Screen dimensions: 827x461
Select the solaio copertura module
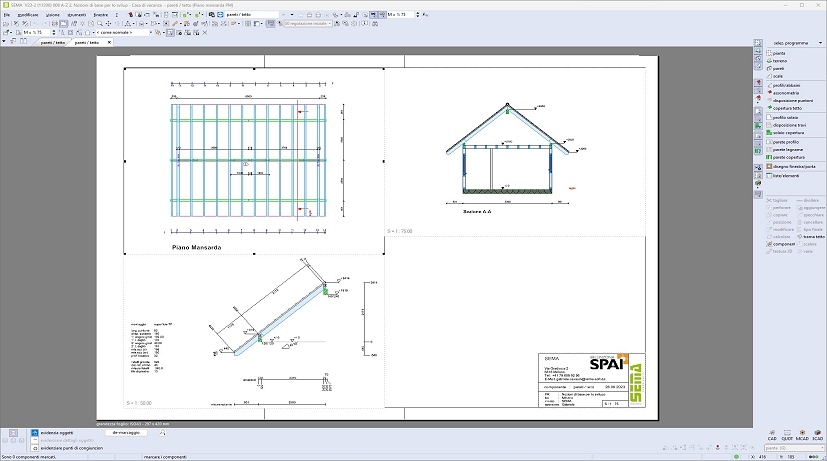(x=787, y=132)
